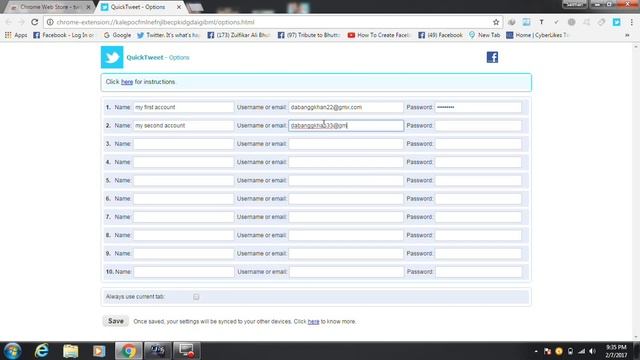The image size is (640, 360).
Task: Open the How To Create YouTube bookmark
Action: [379, 35]
